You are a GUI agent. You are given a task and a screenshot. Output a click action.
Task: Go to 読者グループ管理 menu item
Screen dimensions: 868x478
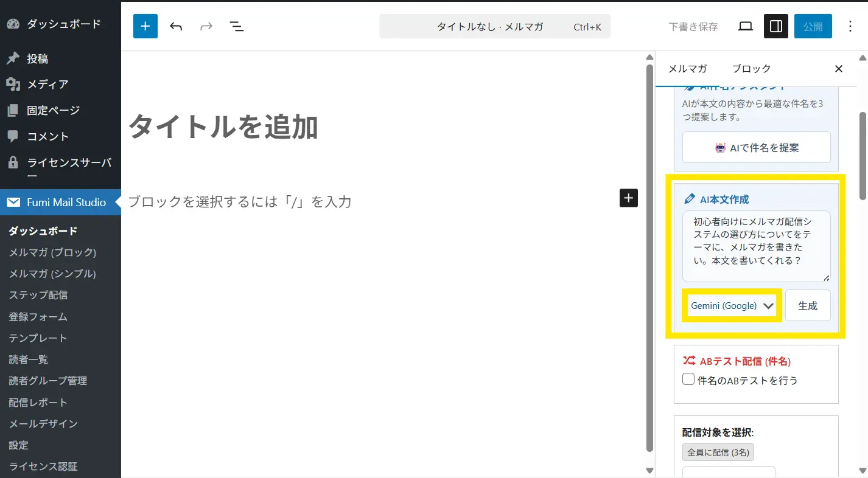pyautogui.click(x=47, y=381)
